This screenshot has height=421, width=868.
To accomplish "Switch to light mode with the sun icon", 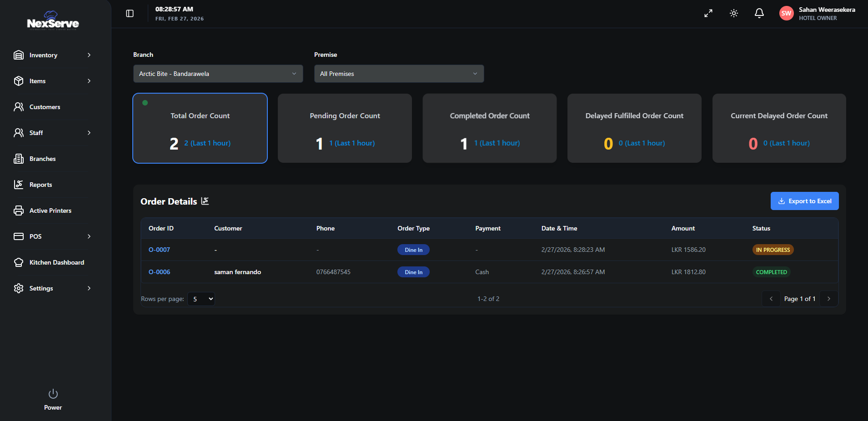I will pos(733,13).
